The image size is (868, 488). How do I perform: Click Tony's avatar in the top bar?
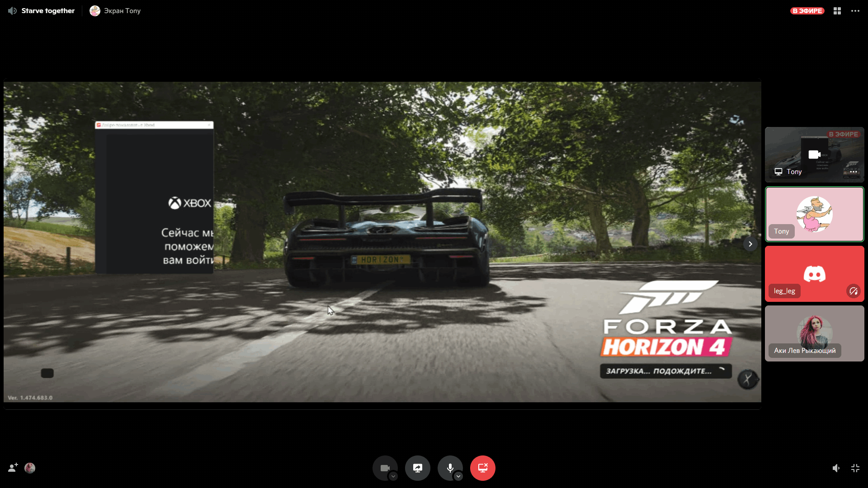[x=95, y=11]
